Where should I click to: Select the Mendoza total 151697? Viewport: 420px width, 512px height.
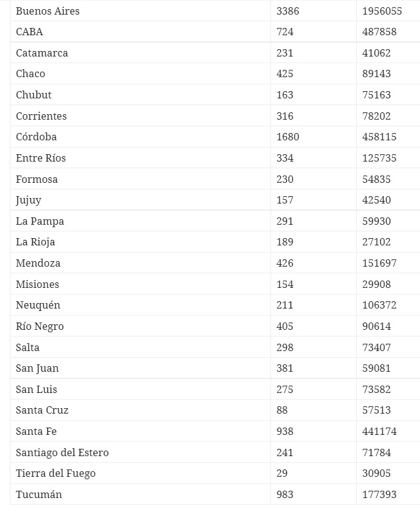pyautogui.click(x=379, y=263)
